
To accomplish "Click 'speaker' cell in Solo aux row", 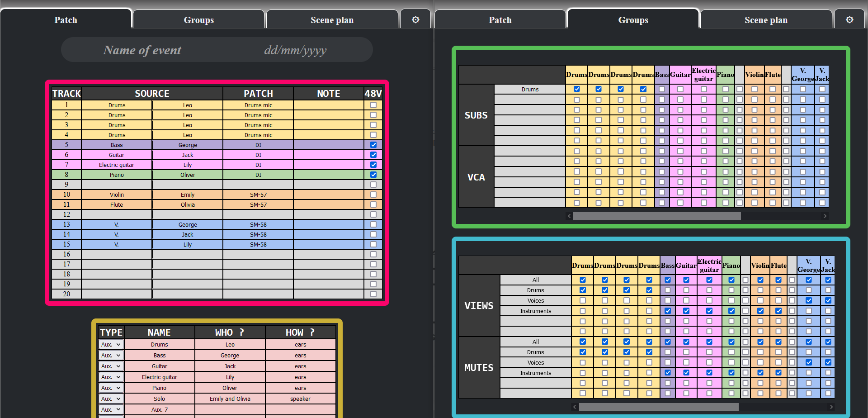I will click(x=301, y=399).
